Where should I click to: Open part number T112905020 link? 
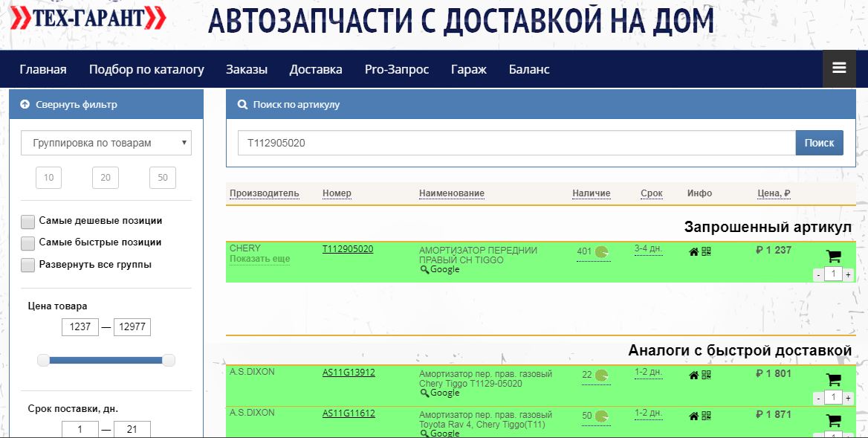(x=348, y=249)
